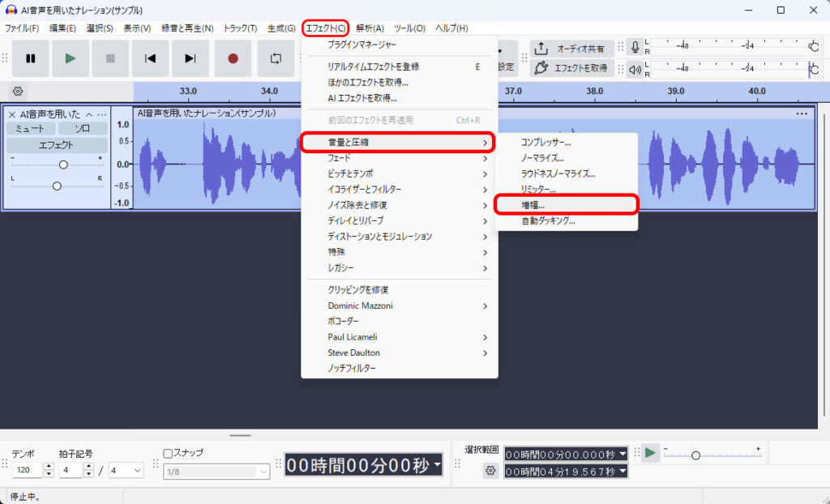Adjust the track gain slider knob
830x504 pixels.
click(63, 164)
